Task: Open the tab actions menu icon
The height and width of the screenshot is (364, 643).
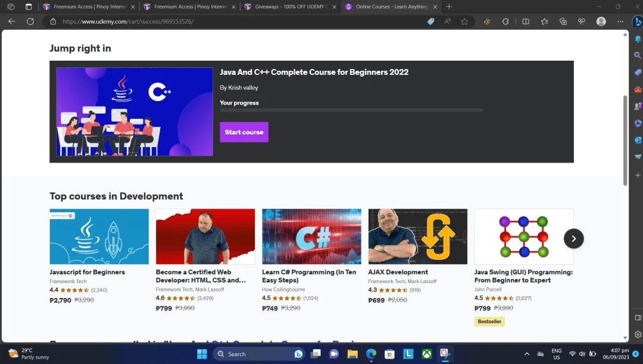Action: (29, 7)
